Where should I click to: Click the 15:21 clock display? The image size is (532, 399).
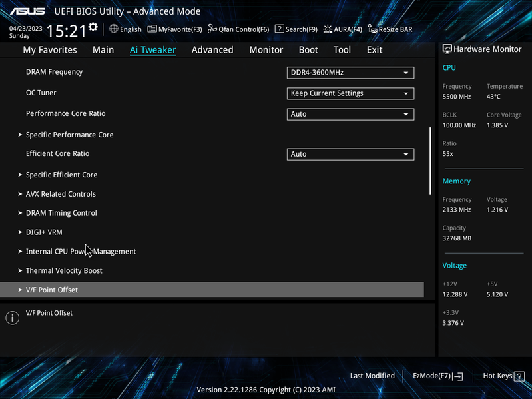(x=66, y=31)
